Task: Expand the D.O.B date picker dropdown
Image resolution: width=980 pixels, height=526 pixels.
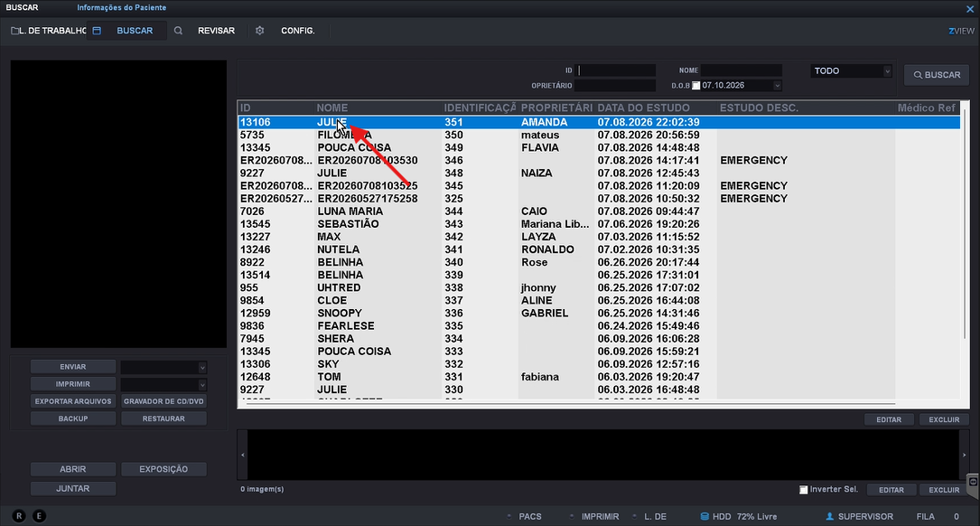Action: (777, 86)
